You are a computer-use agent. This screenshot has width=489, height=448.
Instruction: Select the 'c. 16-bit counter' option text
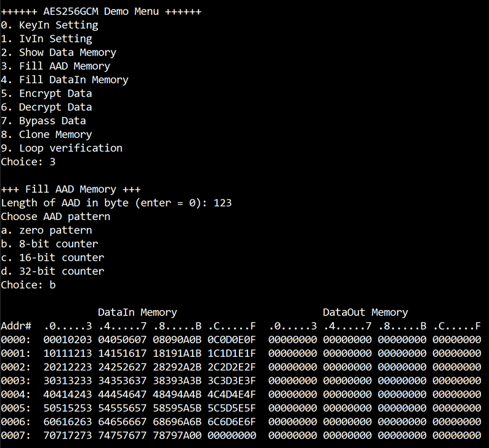coord(53,258)
